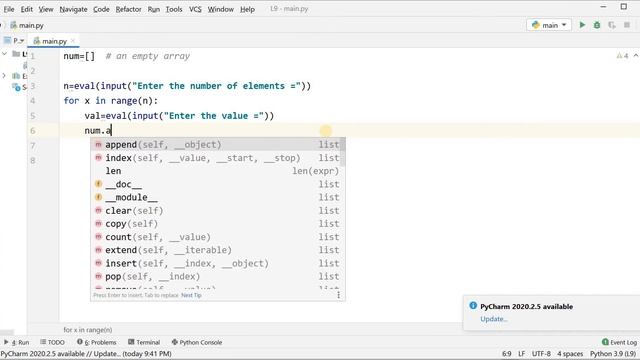
Task: Click the Next Tip link in popup
Action: pos(191,295)
